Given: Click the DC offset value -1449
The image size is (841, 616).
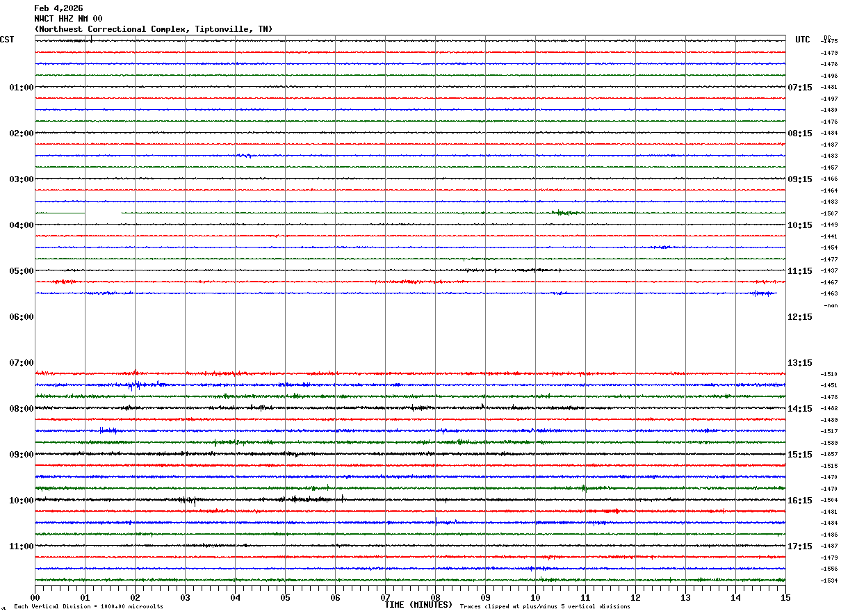Looking at the screenshot, I should [829, 225].
